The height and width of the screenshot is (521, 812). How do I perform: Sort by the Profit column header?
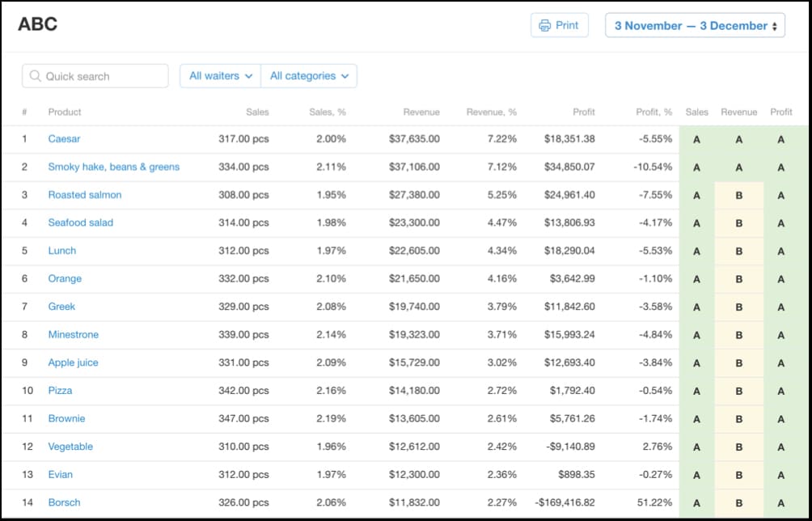click(583, 112)
